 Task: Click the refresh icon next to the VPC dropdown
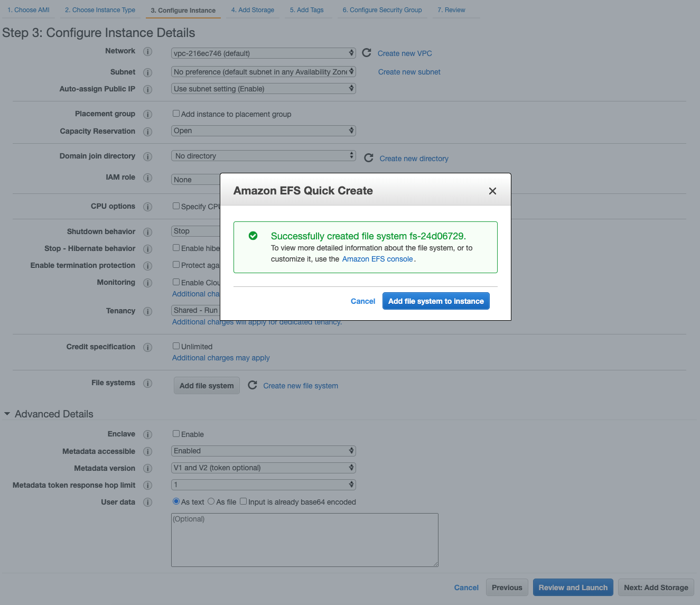click(367, 53)
